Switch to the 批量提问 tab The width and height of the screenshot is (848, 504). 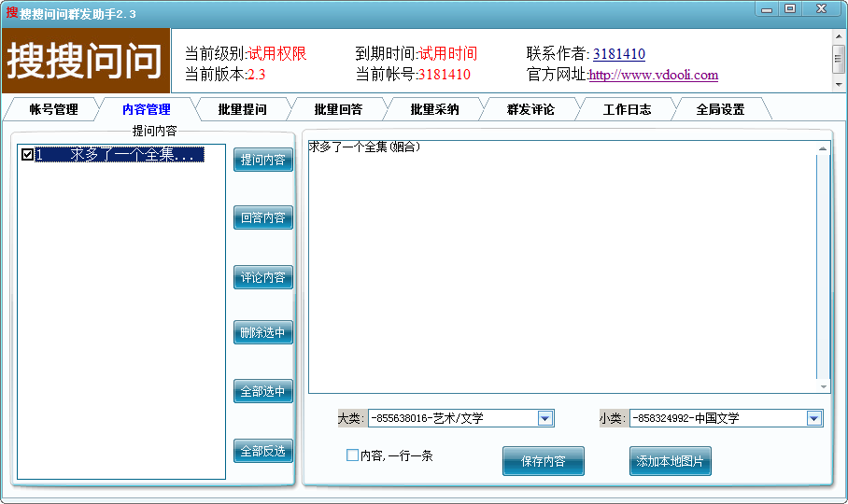[x=242, y=109]
